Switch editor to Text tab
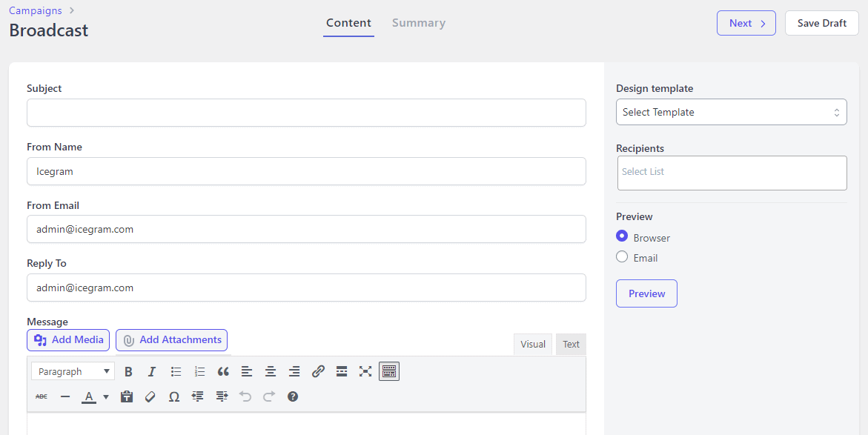 click(571, 345)
